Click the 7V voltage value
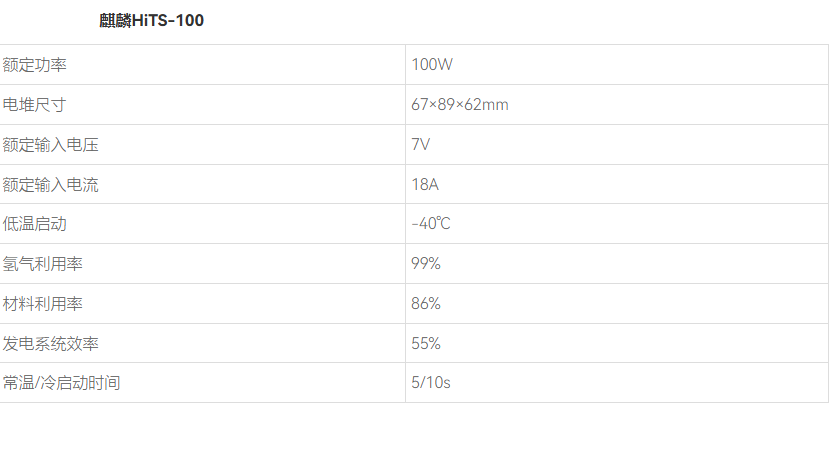 click(x=421, y=144)
